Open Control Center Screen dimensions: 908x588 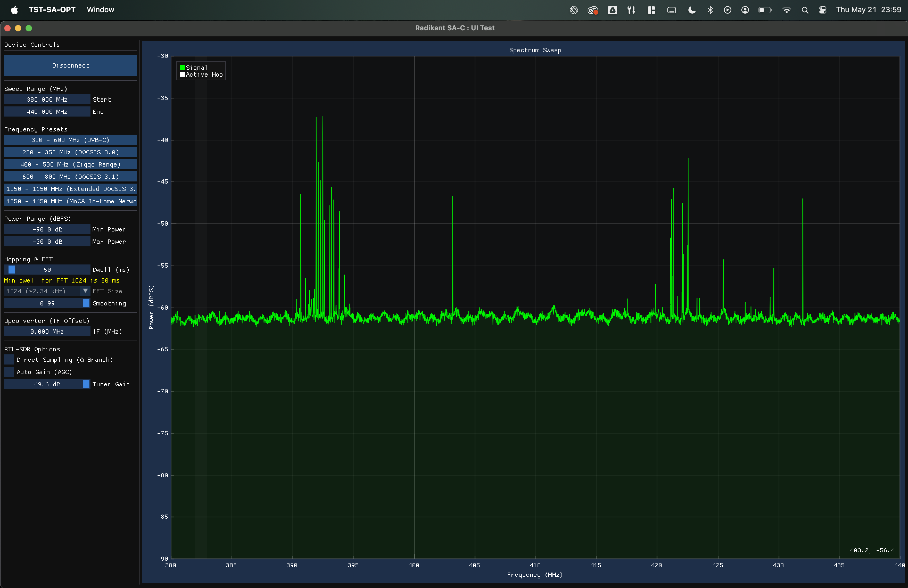tap(823, 10)
